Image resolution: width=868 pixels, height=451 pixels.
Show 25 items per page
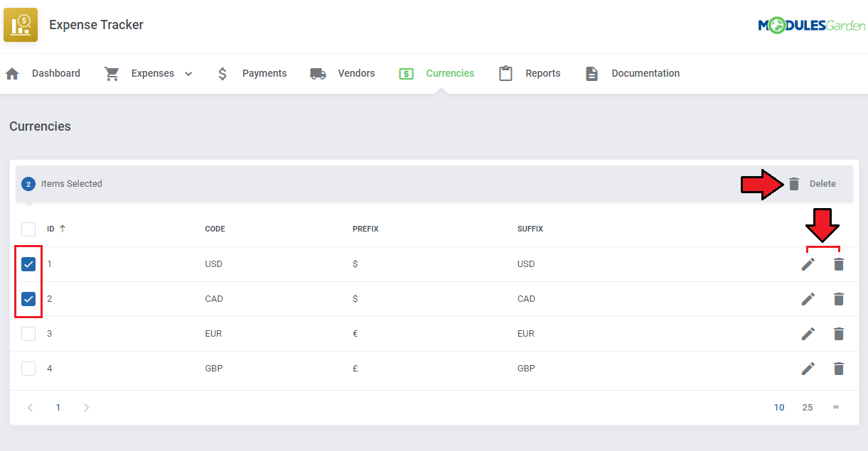coord(808,408)
